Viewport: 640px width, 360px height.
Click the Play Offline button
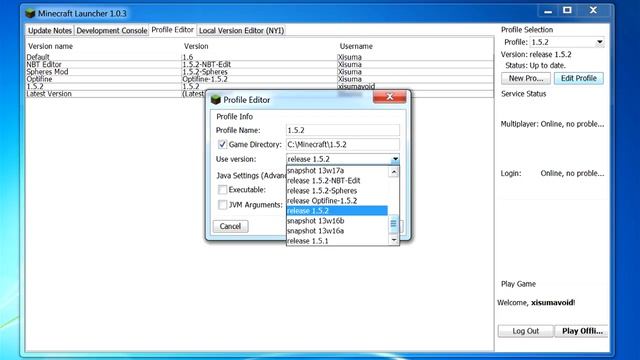582,331
